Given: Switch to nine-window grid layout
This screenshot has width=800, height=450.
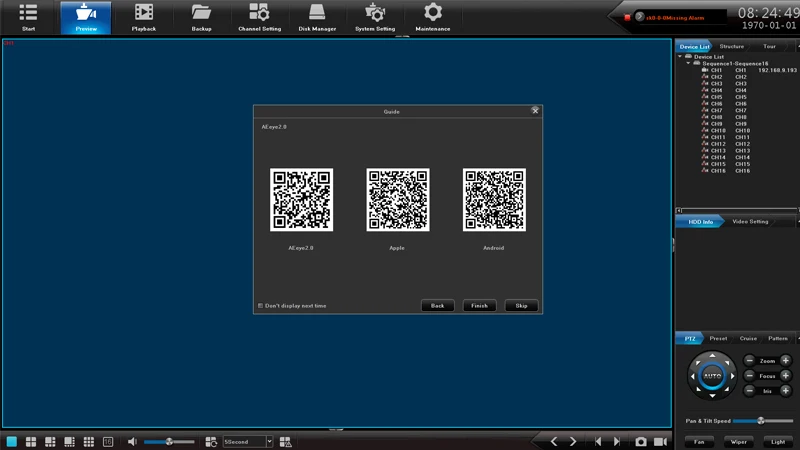Looking at the screenshot, I should tap(89, 441).
